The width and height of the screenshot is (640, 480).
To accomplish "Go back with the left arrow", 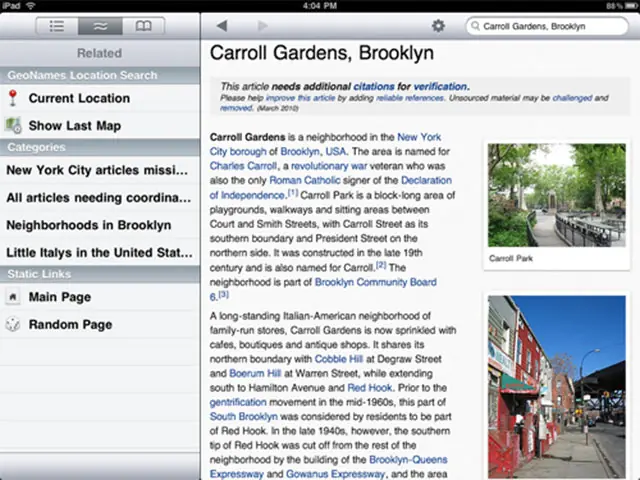I will click(x=222, y=26).
